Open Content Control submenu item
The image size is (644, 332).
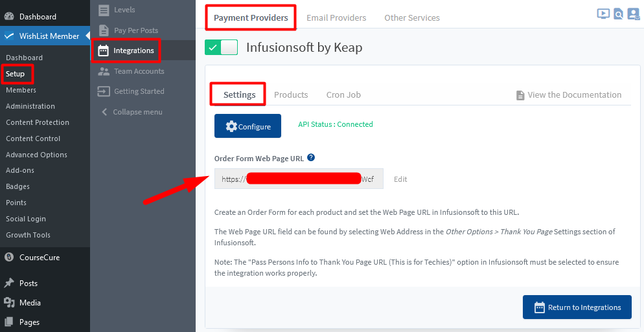[33, 138]
